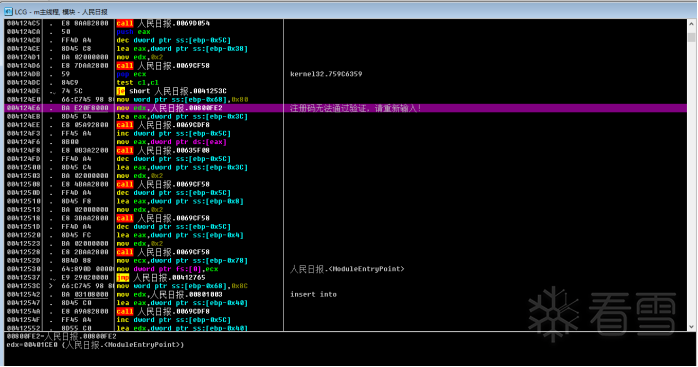Screen dimensions: 698x367
Task: Click the ModuleEntryPoint comment at row 00412530
Action: (x=347, y=269)
